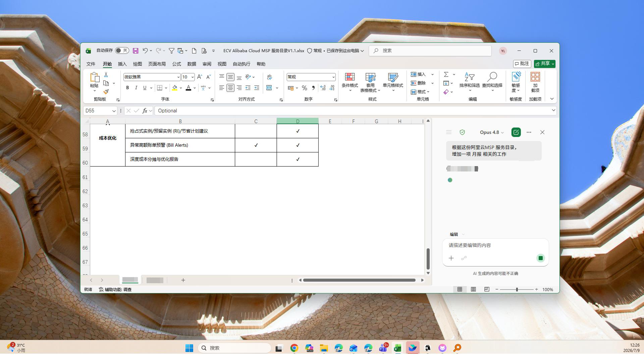
Task: Open the fill color dropdown arrow
Action: [x=181, y=88]
